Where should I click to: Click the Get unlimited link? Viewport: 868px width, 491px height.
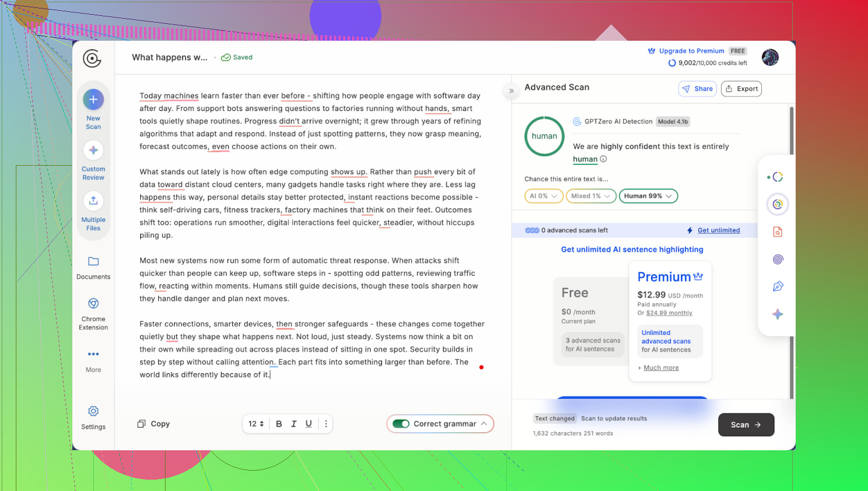[718, 230]
